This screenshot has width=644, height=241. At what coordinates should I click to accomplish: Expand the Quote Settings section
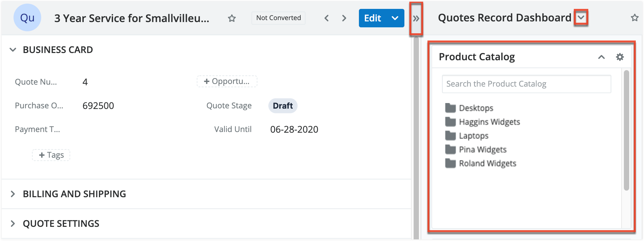point(13,224)
